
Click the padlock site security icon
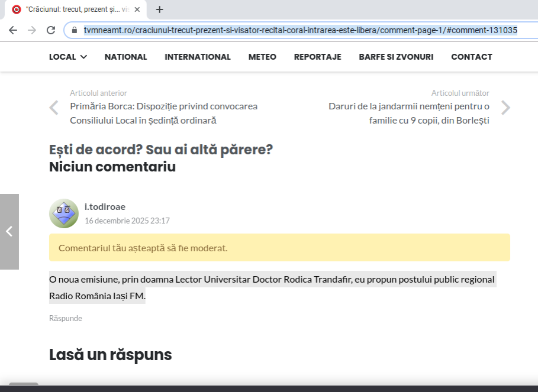click(75, 30)
